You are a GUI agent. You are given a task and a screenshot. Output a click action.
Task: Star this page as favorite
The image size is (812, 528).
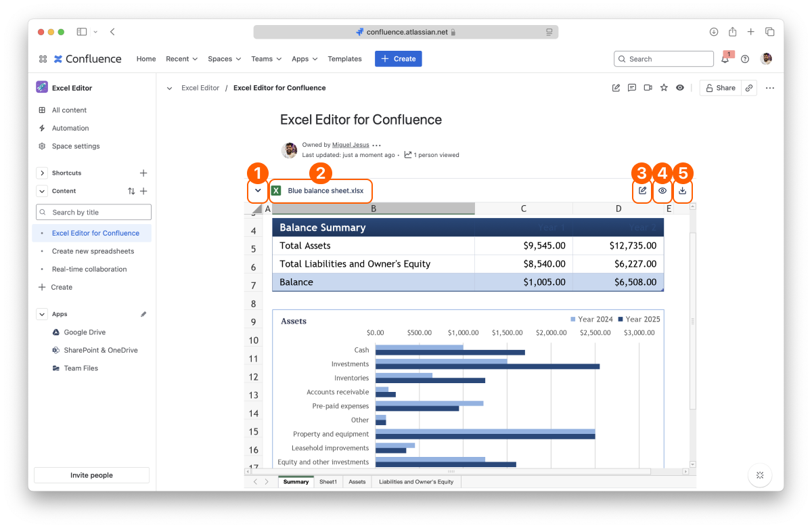[664, 88]
